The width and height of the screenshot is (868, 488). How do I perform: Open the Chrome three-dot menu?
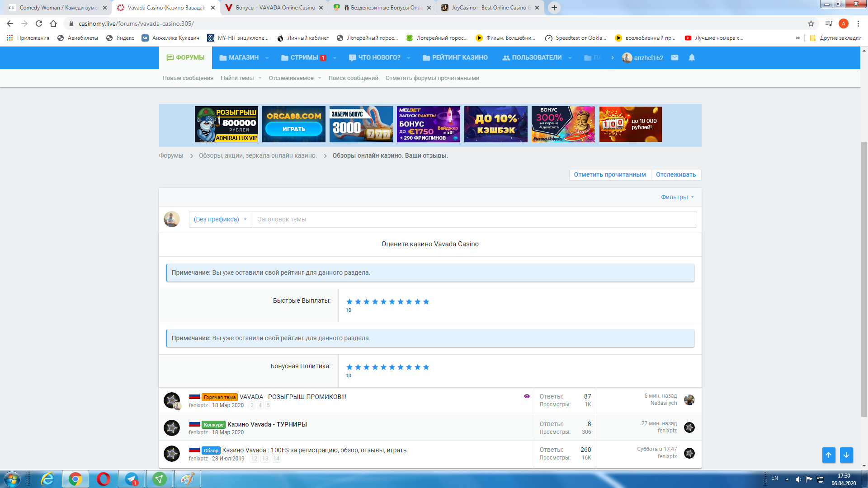(858, 23)
